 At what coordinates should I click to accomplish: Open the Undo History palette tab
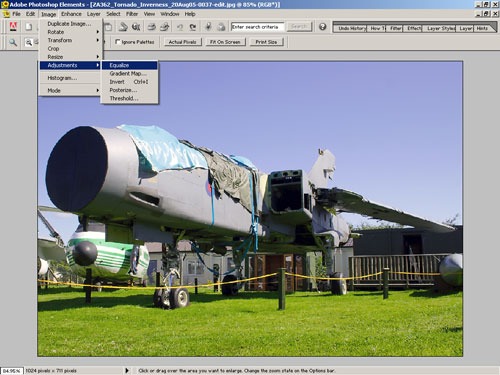[351, 29]
